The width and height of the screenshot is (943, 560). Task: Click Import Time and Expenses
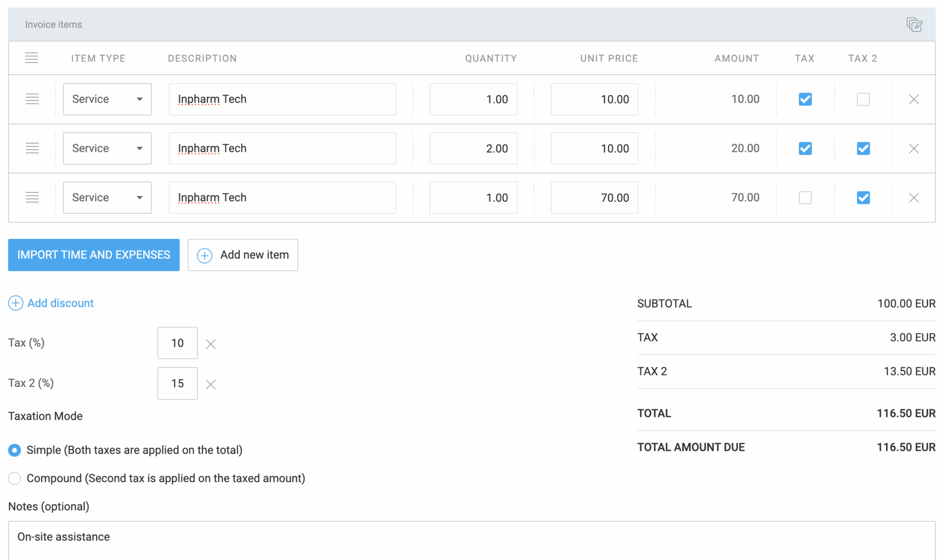[x=93, y=255]
